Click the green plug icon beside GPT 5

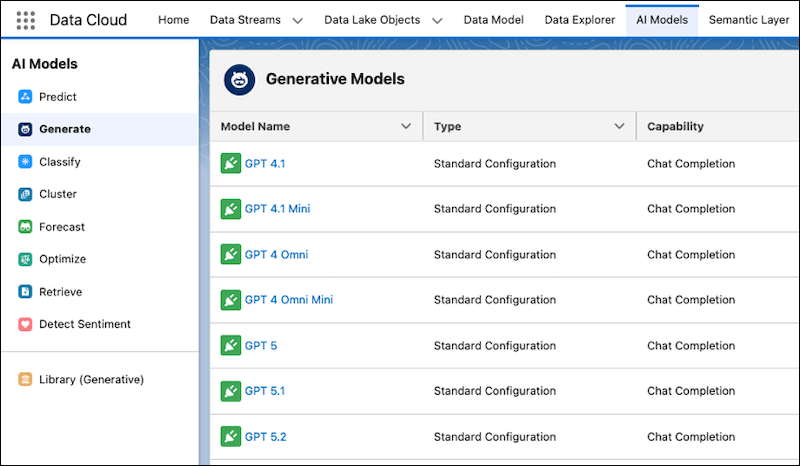coord(231,346)
